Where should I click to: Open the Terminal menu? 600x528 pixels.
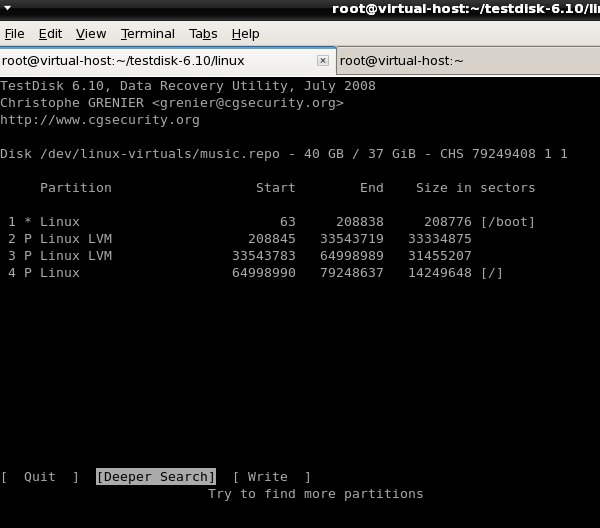coord(148,34)
